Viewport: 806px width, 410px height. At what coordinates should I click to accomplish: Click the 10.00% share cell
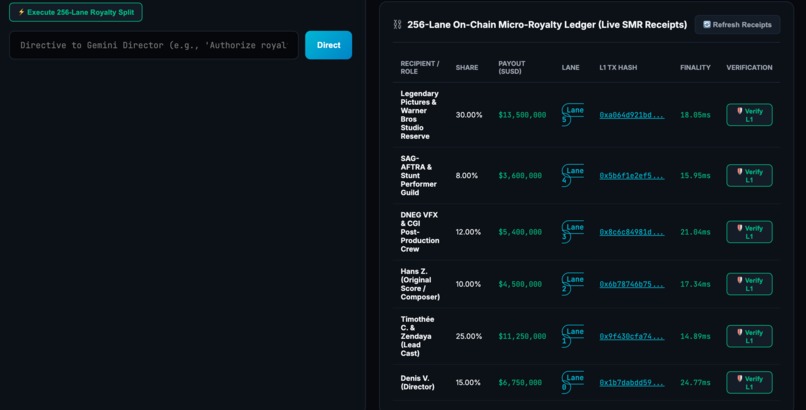pos(468,284)
